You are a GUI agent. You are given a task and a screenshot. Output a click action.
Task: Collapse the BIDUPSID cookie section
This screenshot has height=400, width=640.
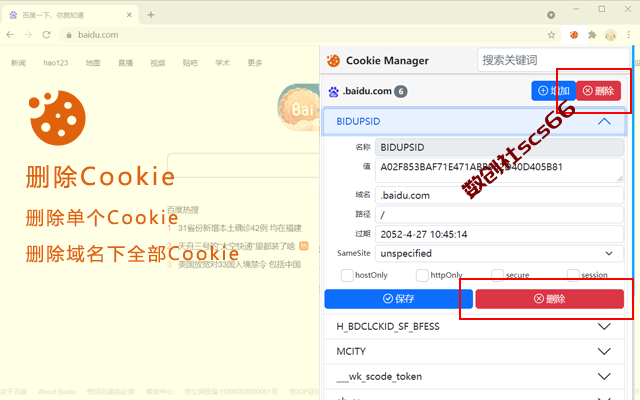pyautogui.click(x=604, y=122)
